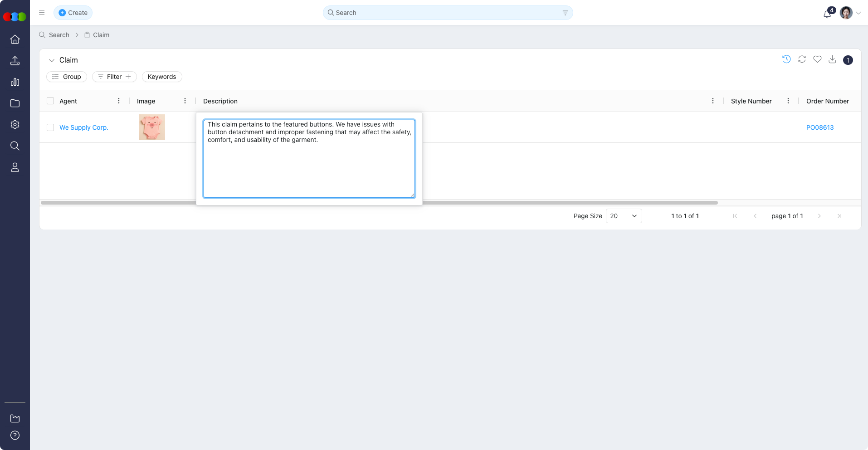Open the Agent column options menu
The image size is (868, 450).
[119, 101]
